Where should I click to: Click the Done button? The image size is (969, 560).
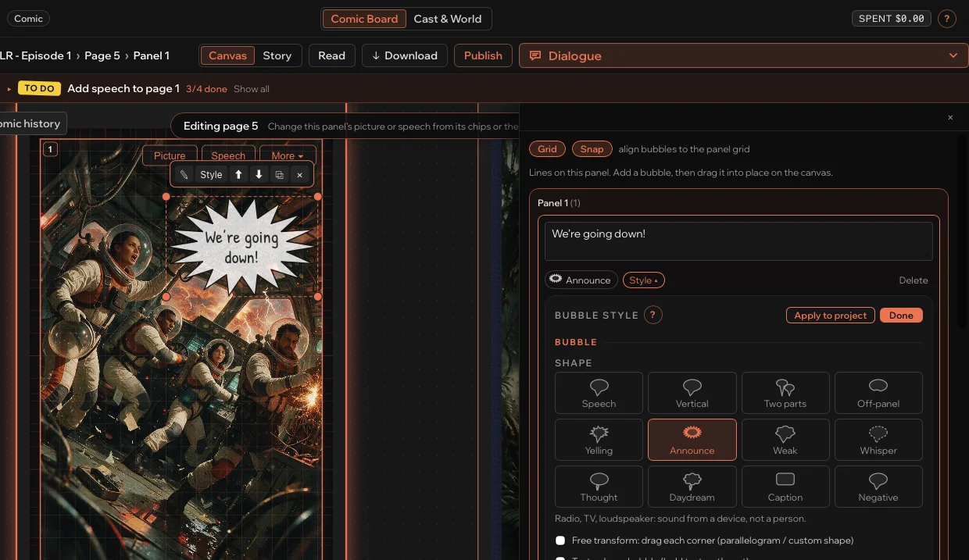coord(901,316)
